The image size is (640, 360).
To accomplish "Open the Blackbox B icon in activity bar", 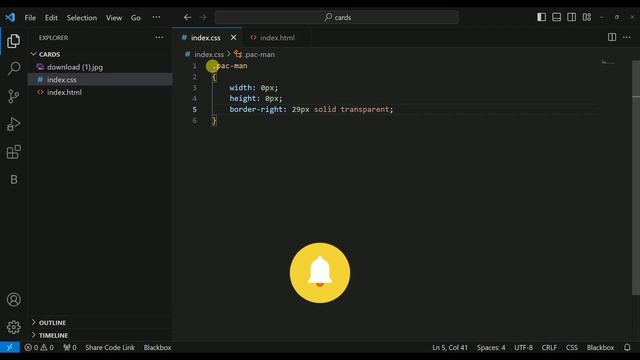I will click(13, 180).
